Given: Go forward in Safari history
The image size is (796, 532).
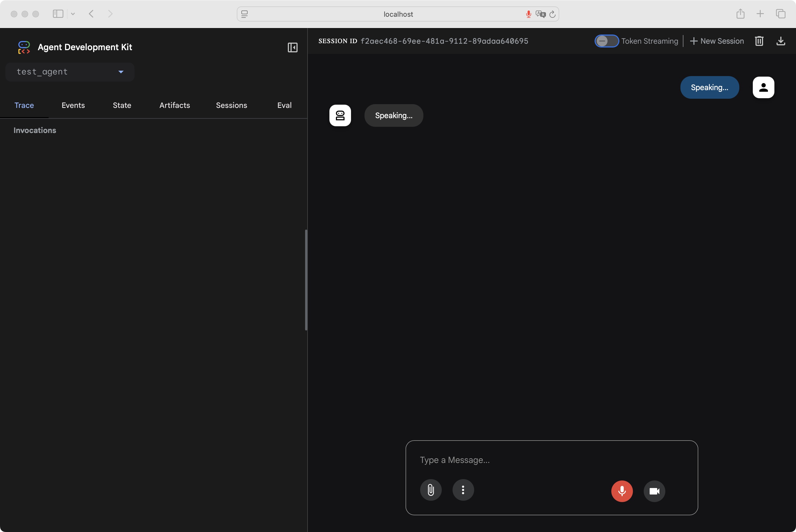Looking at the screenshot, I should pos(110,13).
